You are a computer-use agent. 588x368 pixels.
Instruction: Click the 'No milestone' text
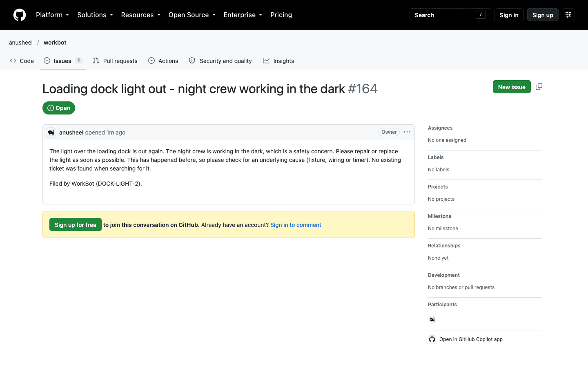click(443, 229)
